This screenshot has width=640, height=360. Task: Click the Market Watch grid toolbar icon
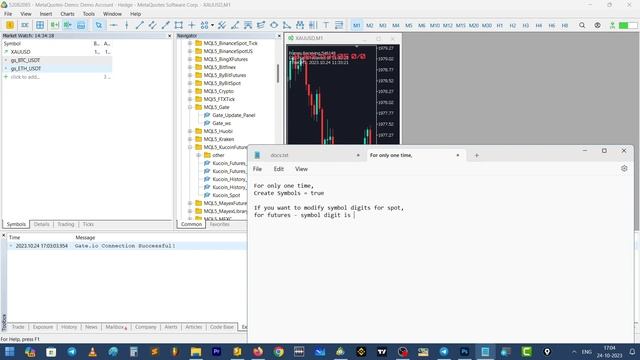[x=40, y=25]
